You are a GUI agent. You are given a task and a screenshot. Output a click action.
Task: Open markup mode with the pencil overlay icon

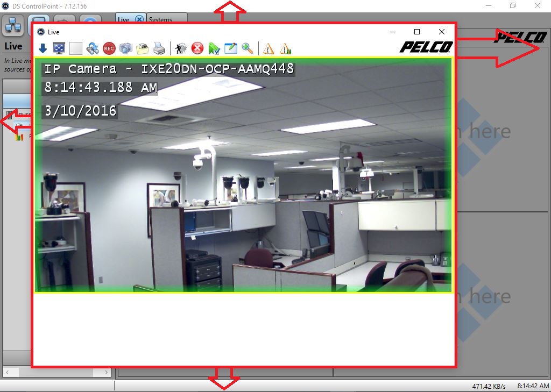(x=231, y=48)
